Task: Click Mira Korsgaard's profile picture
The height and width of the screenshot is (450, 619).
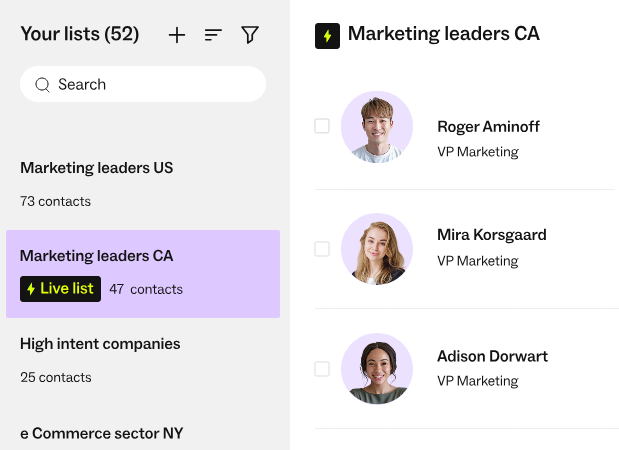Action: (377, 249)
